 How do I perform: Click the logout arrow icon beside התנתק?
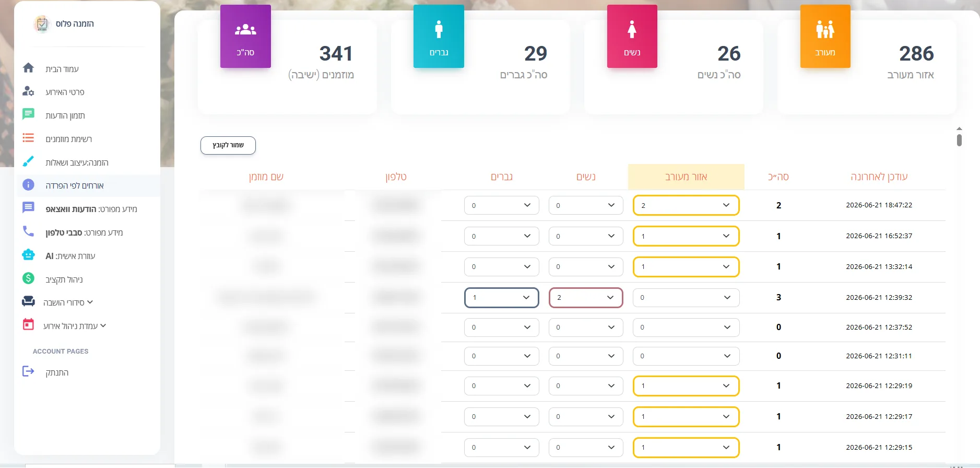[28, 371]
